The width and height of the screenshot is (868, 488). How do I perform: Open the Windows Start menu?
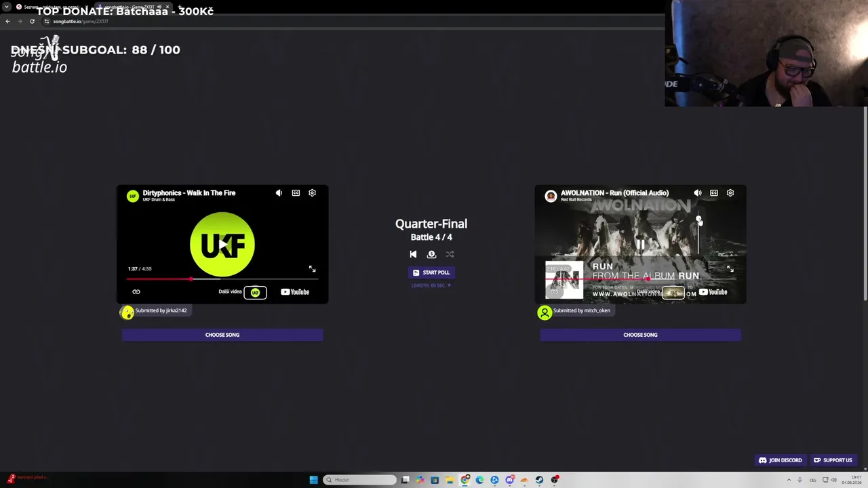(x=313, y=480)
